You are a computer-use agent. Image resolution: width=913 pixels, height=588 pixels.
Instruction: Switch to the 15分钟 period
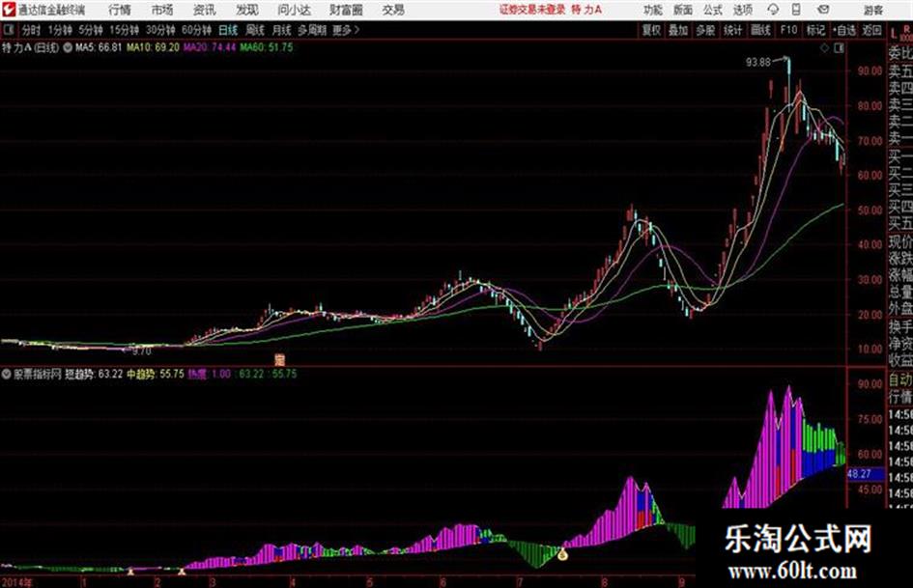coord(125,30)
